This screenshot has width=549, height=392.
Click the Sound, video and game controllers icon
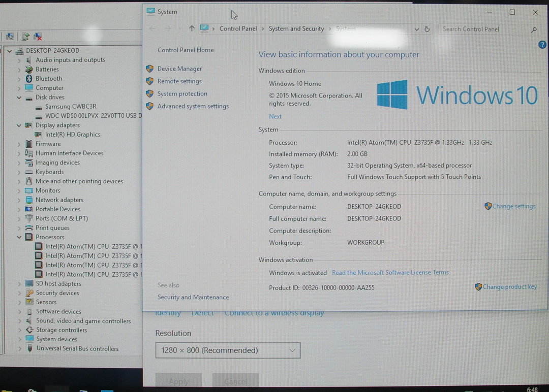click(x=29, y=321)
